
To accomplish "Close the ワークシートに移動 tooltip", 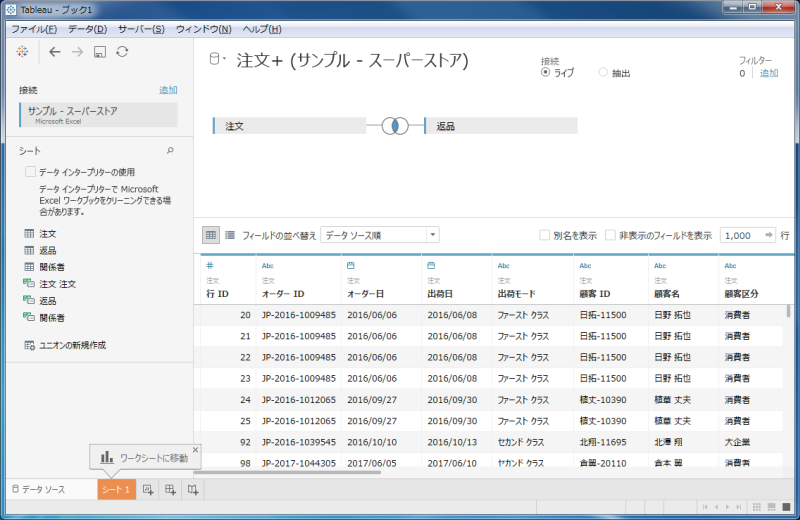I will 195,450.
